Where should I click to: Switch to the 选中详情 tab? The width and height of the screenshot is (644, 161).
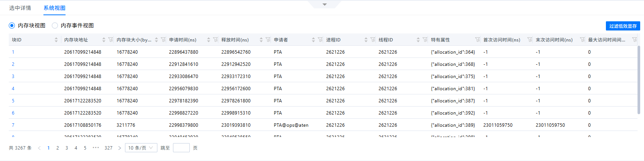click(x=20, y=8)
